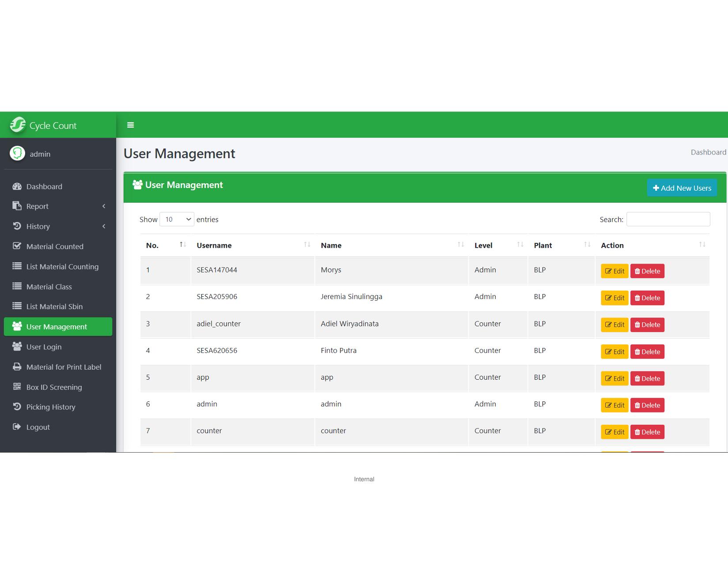728x563 pixels.
Task: Expand the Report submenu chevron
Action: [x=104, y=206]
